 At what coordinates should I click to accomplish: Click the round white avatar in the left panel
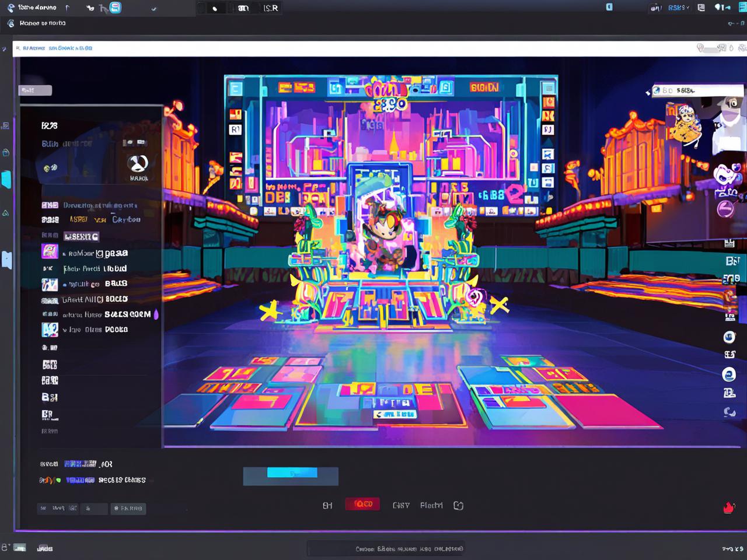point(138,164)
